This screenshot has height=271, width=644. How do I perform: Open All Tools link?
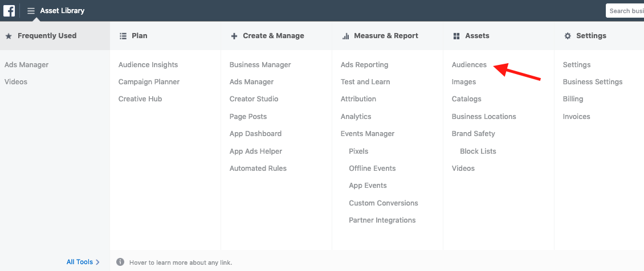coord(80,262)
